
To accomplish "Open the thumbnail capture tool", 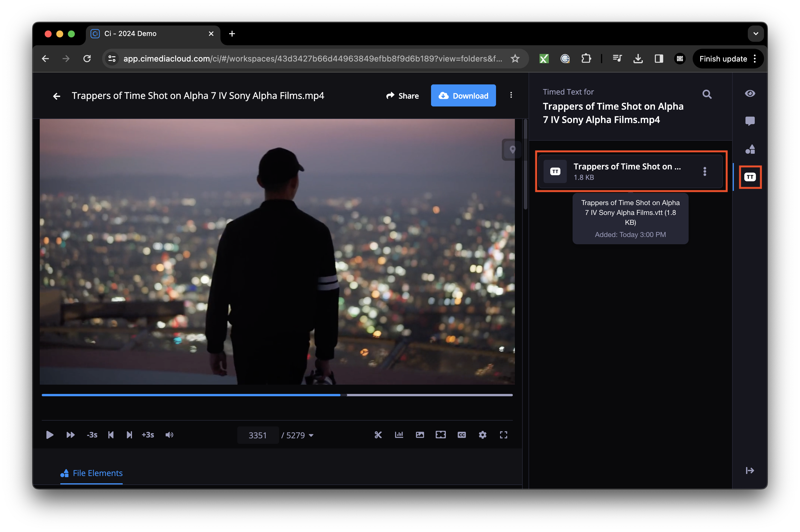I will click(x=420, y=435).
